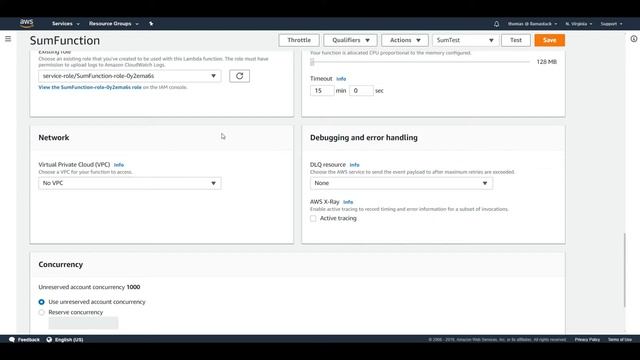
Task: Open the Terms of Use link
Action: tap(620, 340)
